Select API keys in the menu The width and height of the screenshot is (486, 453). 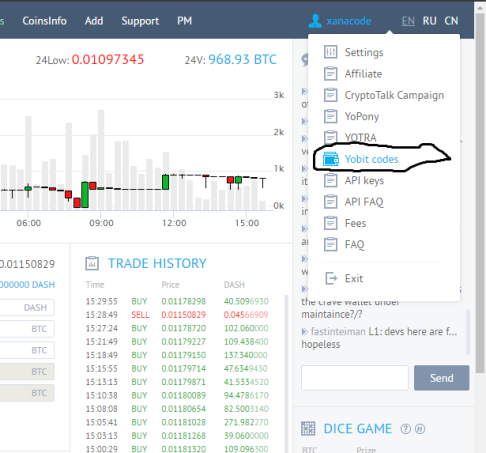(364, 181)
